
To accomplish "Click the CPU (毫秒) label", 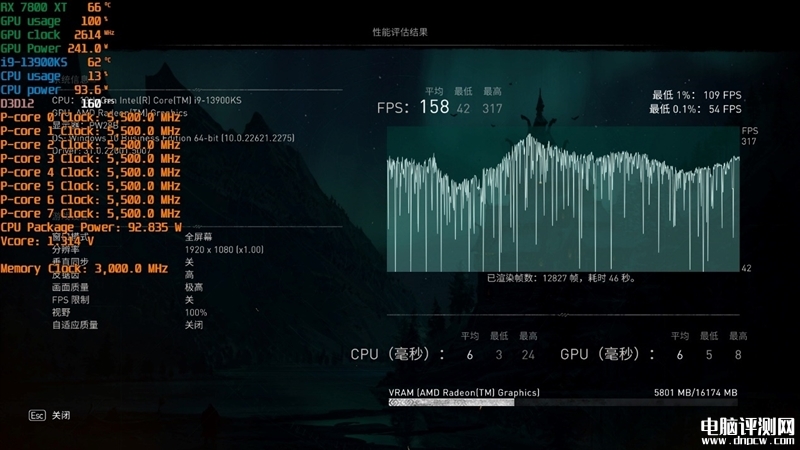I will point(397,354).
